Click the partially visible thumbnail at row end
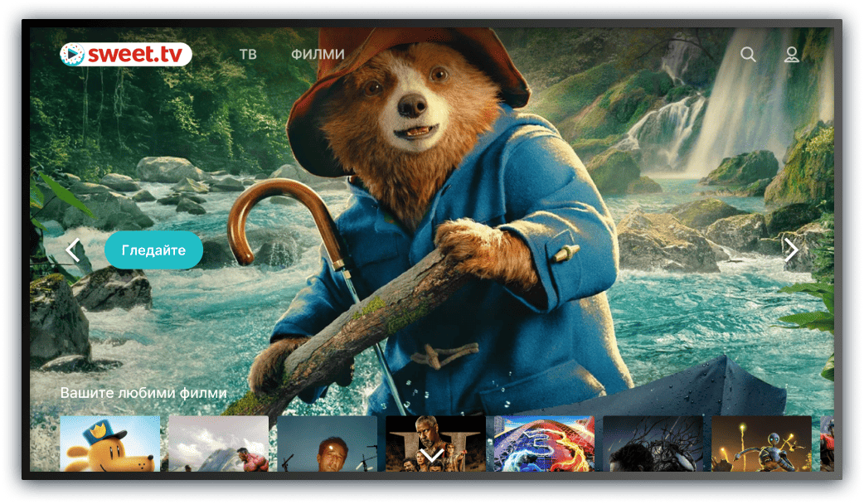 pos(827,443)
